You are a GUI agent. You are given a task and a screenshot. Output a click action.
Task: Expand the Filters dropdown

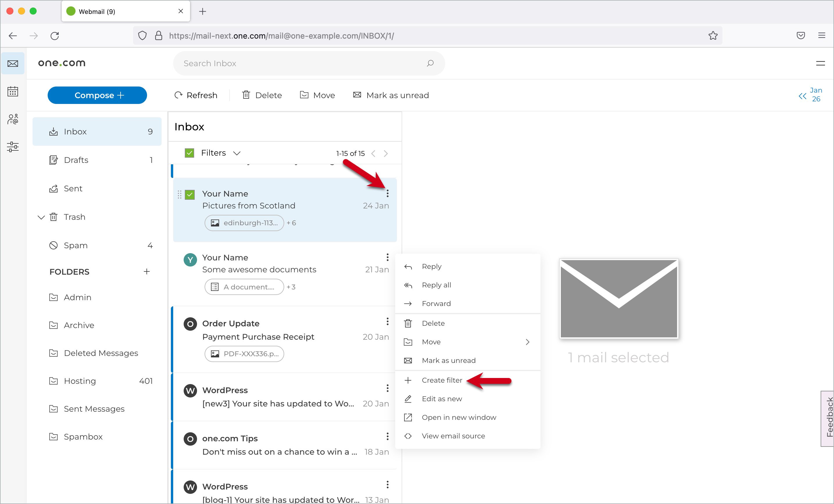pos(237,153)
